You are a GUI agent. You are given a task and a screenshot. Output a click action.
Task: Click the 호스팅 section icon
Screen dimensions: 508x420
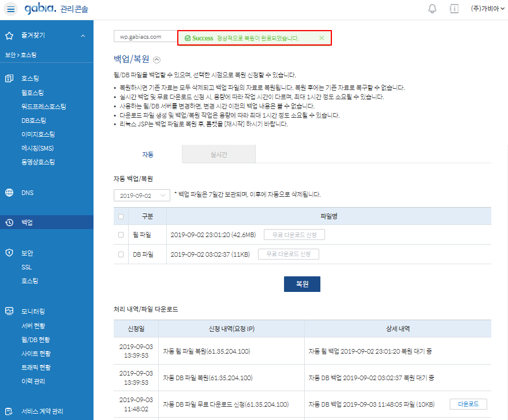pyautogui.click(x=9, y=78)
